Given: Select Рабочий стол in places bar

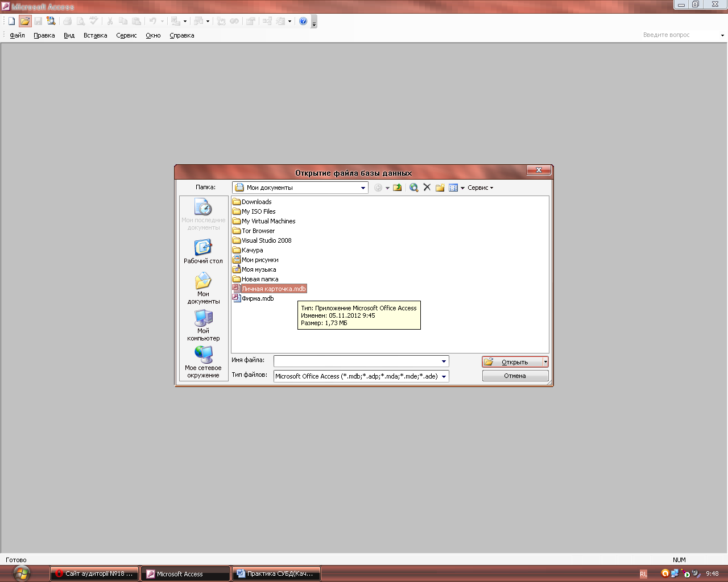Looking at the screenshot, I should coord(204,251).
